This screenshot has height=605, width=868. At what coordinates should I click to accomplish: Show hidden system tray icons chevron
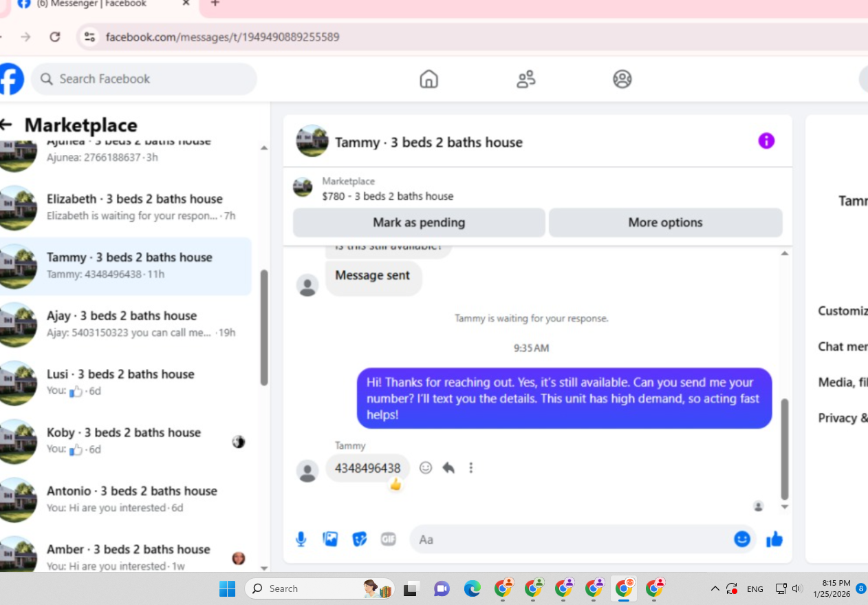[x=715, y=588]
